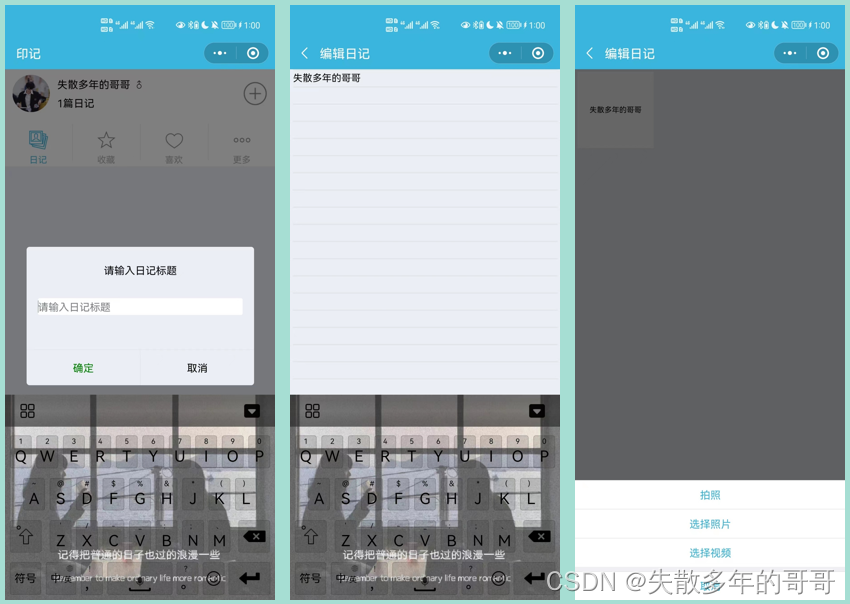Tap 1篇日记 count on profile

tap(76, 103)
